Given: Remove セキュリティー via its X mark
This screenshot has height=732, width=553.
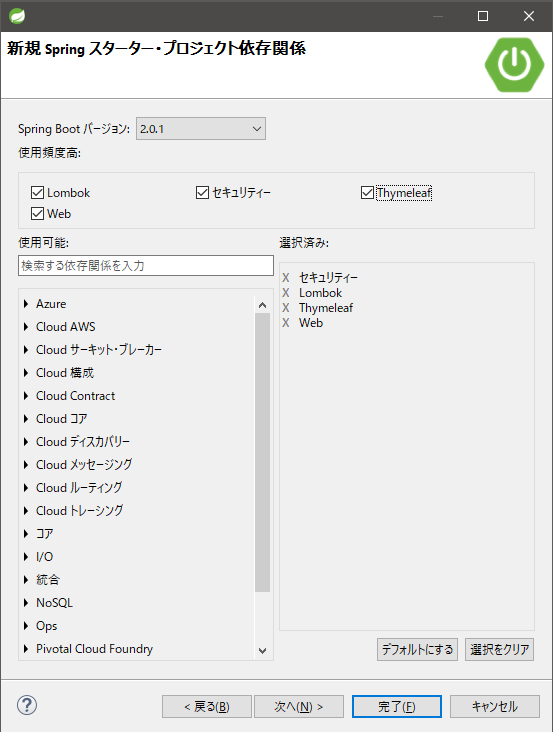Looking at the screenshot, I should point(286,278).
